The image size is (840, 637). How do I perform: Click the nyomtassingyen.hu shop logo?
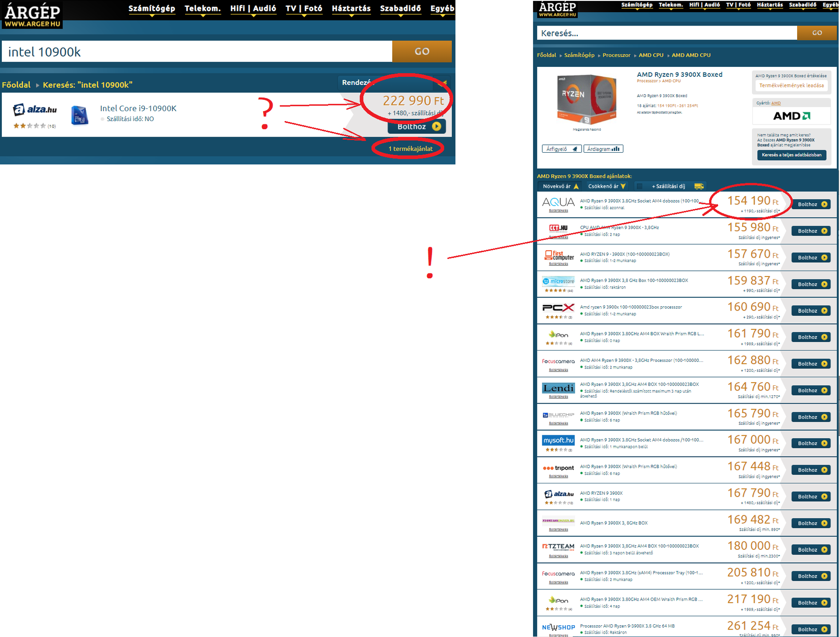[x=558, y=521]
